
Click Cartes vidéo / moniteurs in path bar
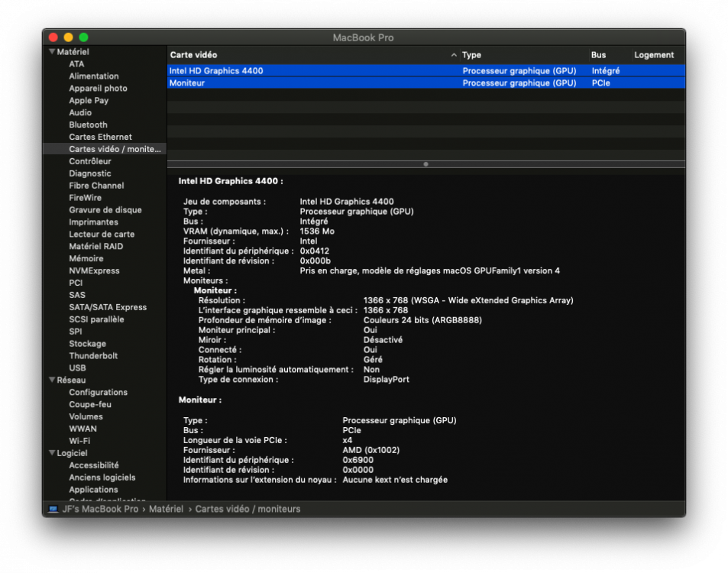248,509
